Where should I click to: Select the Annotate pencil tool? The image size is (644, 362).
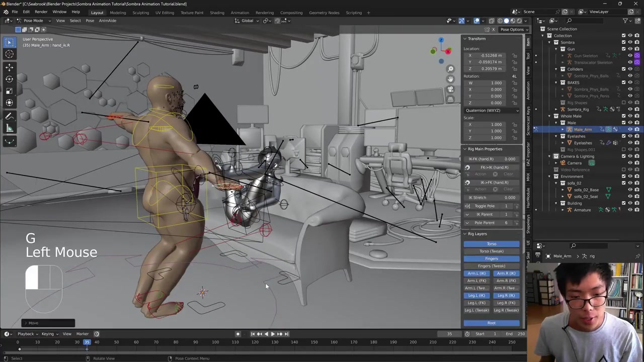pos(10,116)
